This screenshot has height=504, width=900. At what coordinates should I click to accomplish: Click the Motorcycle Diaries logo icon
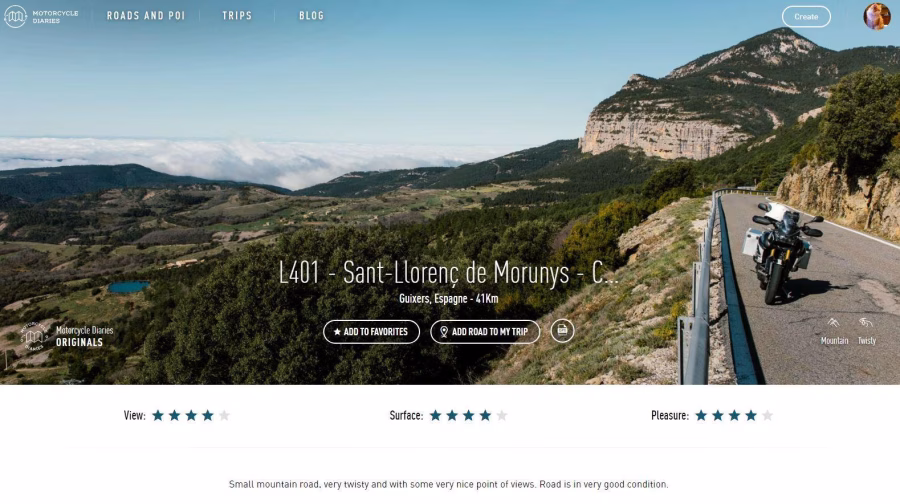coord(15,16)
